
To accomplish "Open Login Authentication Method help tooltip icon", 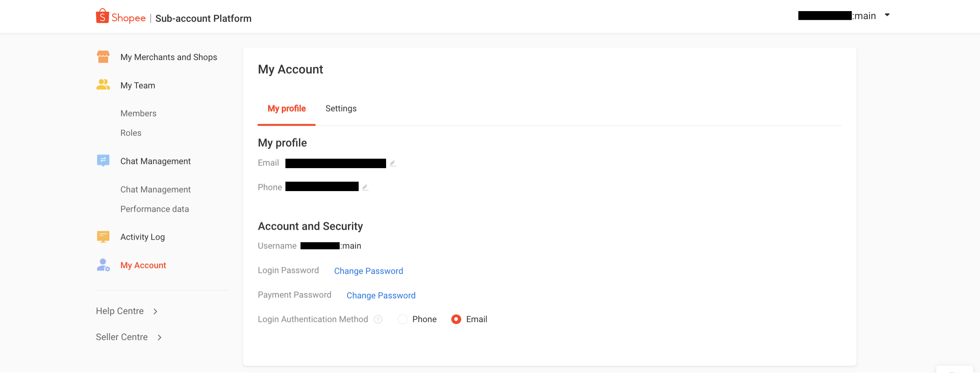I will 378,319.
